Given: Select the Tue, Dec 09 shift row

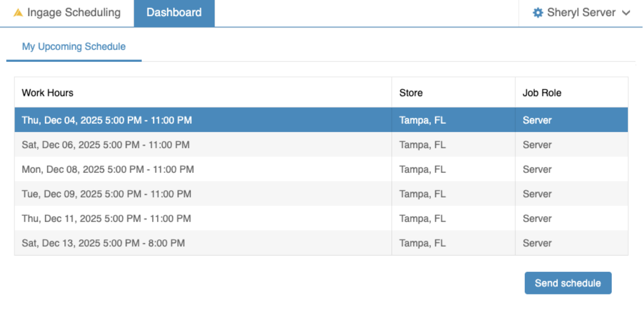Looking at the screenshot, I should click(x=106, y=194).
